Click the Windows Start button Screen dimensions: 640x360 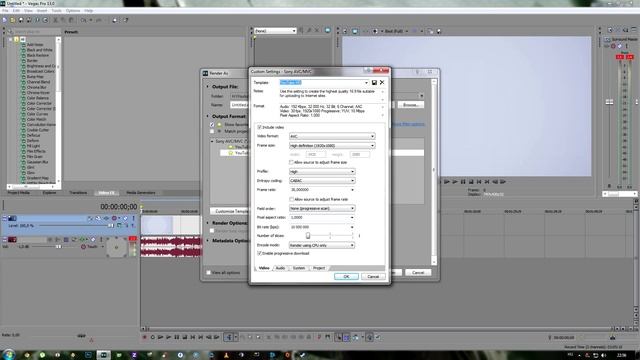(x=8, y=354)
